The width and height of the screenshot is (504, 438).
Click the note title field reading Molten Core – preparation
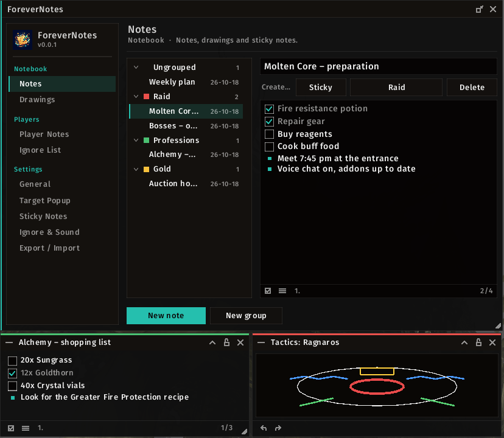pos(379,66)
